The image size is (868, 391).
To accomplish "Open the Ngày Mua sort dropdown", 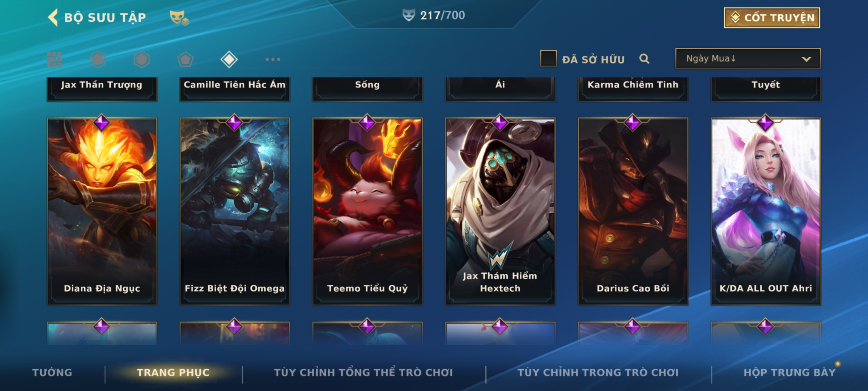I will (x=748, y=59).
